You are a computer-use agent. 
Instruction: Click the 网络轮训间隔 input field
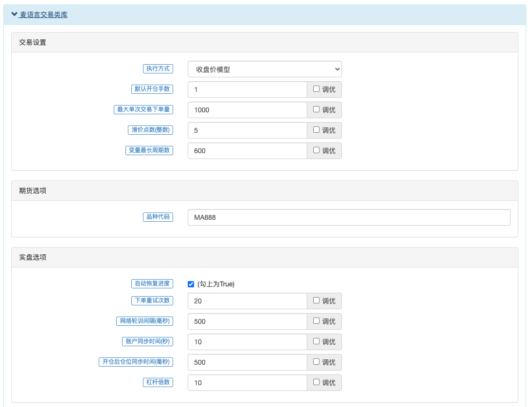[x=247, y=321]
